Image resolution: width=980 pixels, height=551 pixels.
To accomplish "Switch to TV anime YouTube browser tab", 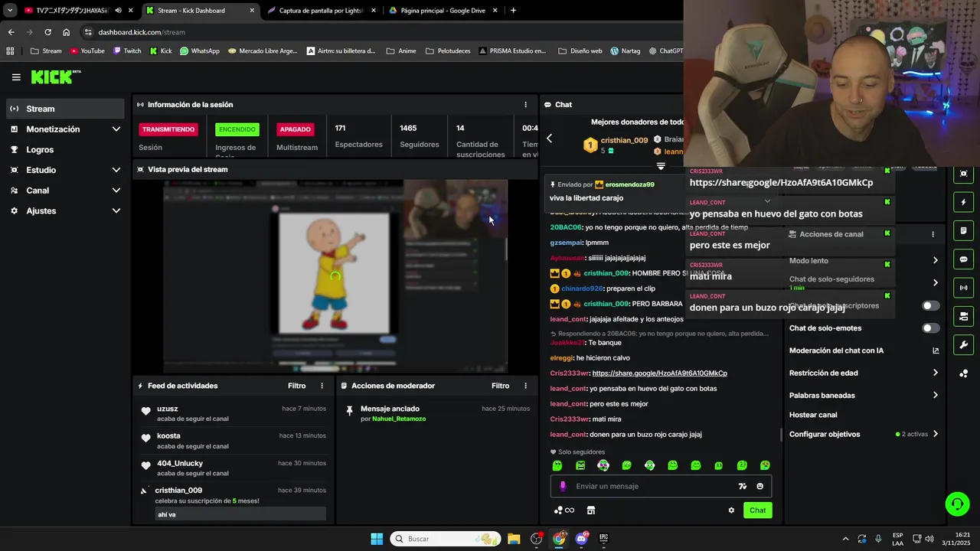I will tap(73, 11).
